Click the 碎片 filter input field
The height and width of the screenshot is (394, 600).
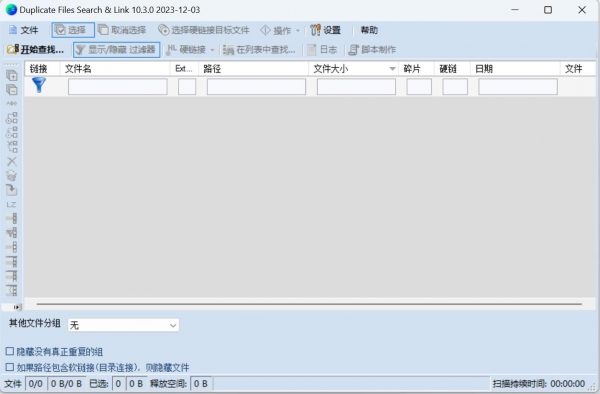pyautogui.click(x=419, y=86)
